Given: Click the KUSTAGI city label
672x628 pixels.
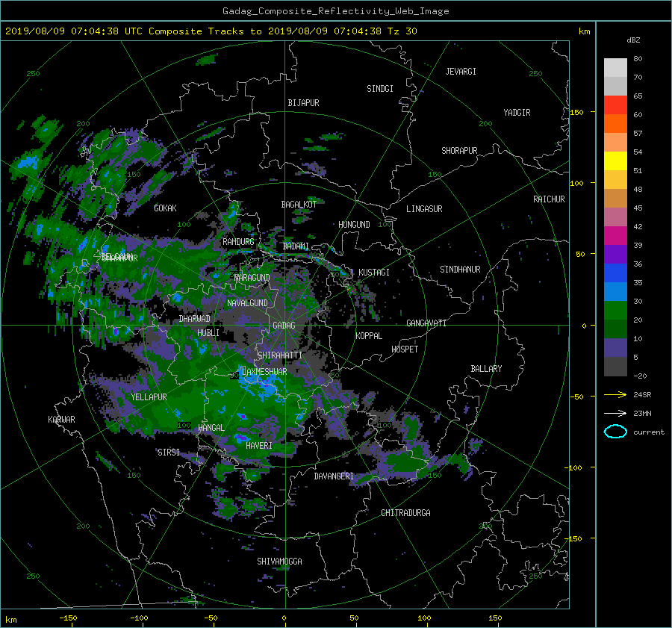Looking at the screenshot, I should click(374, 273).
